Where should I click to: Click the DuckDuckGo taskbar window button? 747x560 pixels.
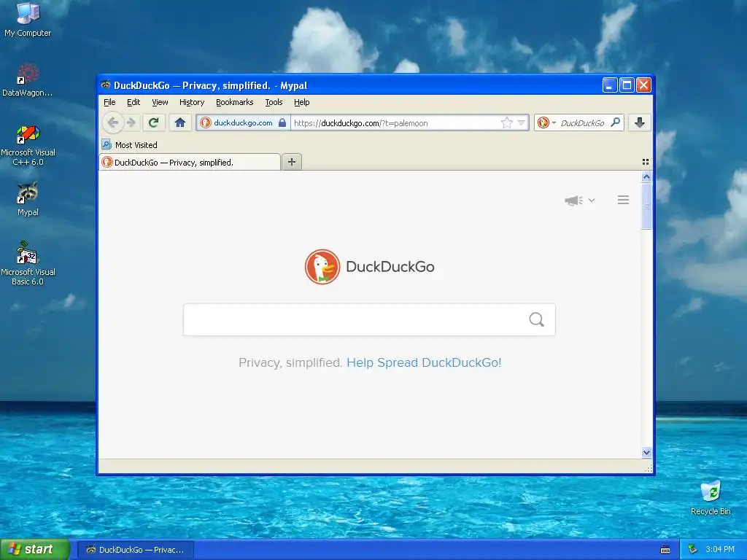[135, 550]
